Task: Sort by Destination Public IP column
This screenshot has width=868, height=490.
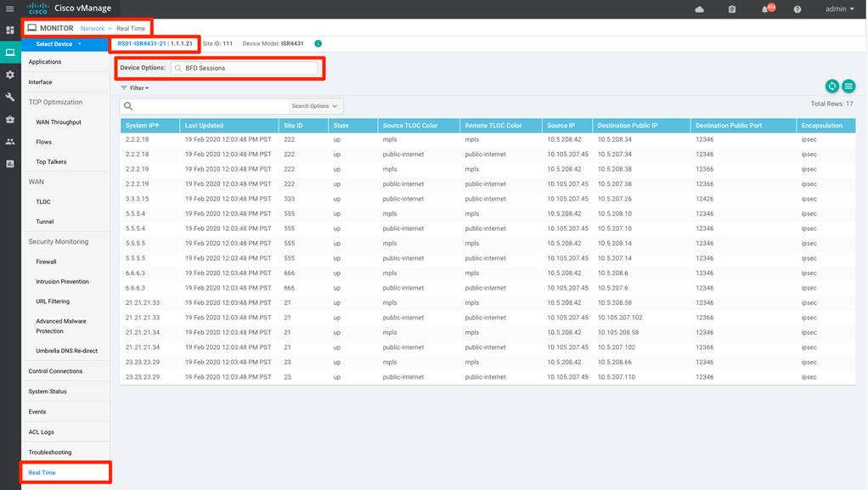Action: tap(641, 126)
